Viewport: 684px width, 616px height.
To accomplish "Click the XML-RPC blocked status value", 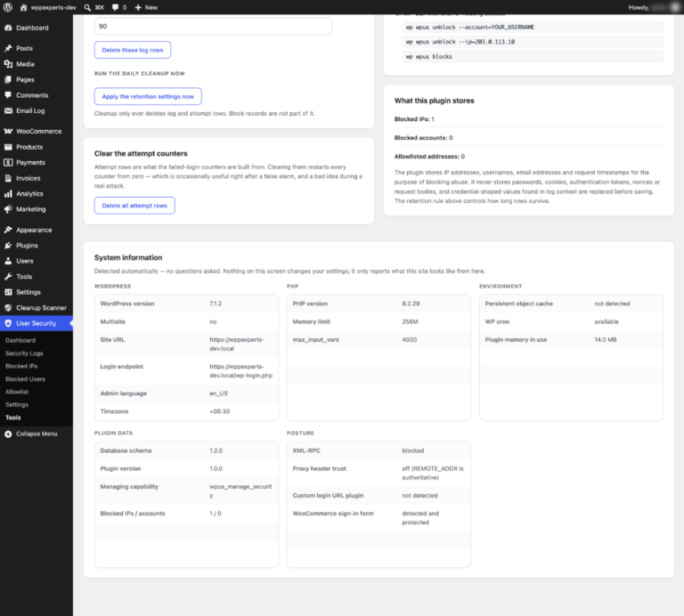I will pos(412,450).
